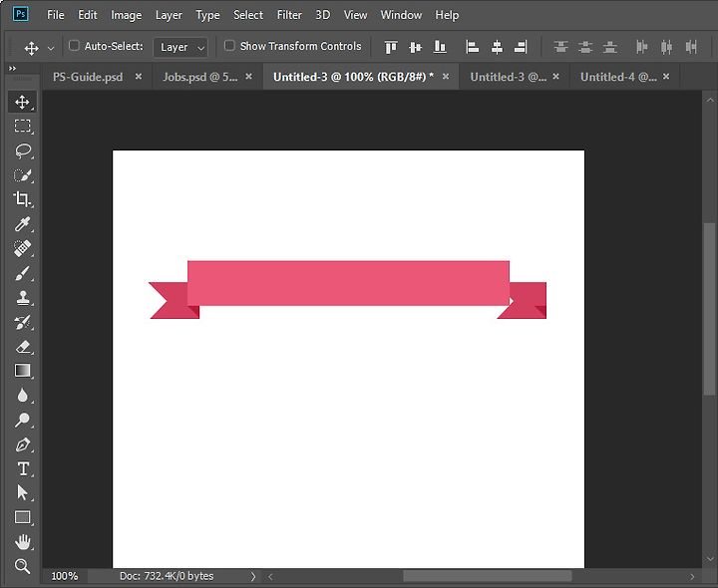Close the PS-Guide.psd tab
Screen dimensions: 718x588
(x=139, y=77)
